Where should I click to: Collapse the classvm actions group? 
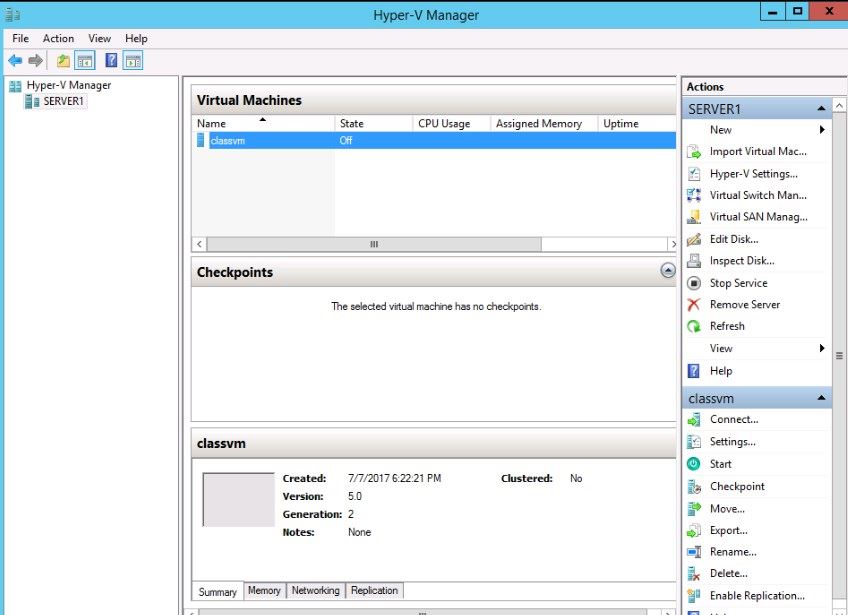[x=821, y=398]
